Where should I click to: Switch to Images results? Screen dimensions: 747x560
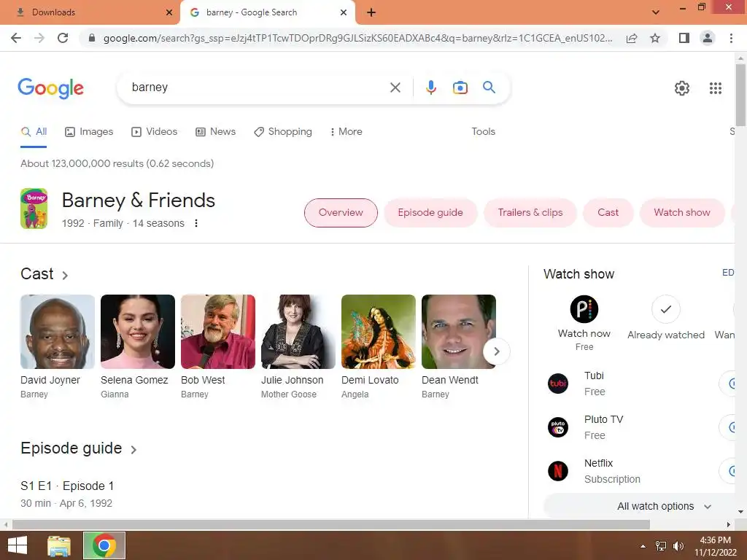pos(89,132)
